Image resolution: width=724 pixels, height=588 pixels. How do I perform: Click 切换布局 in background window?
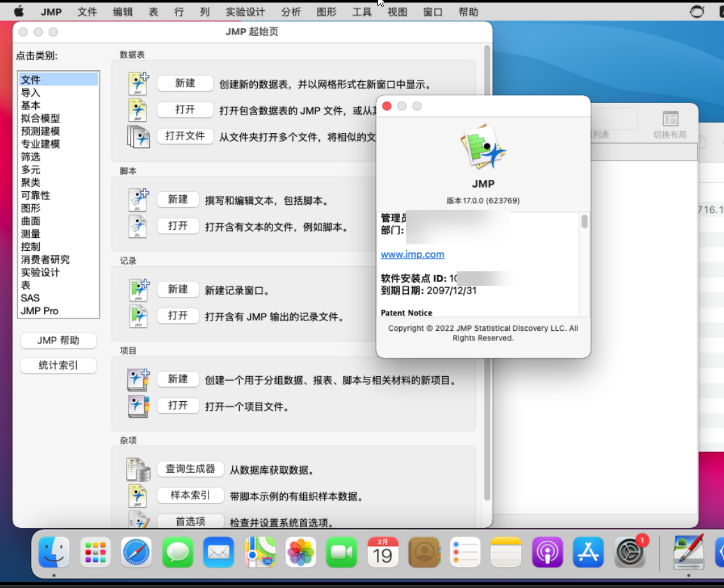[x=670, y=125]
